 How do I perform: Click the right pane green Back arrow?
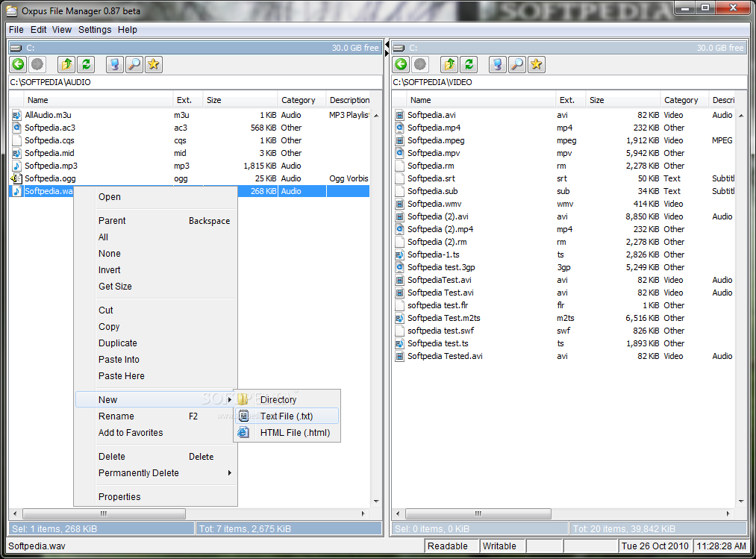click(x=402, y=64)
